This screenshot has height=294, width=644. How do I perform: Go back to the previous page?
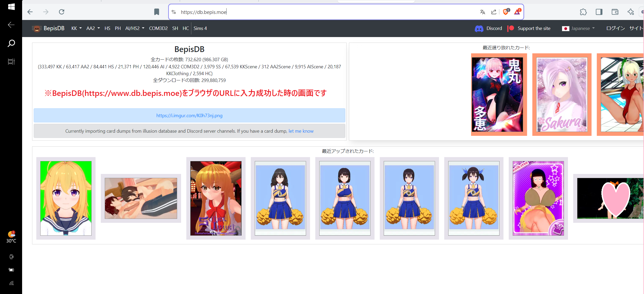(30, 12)
